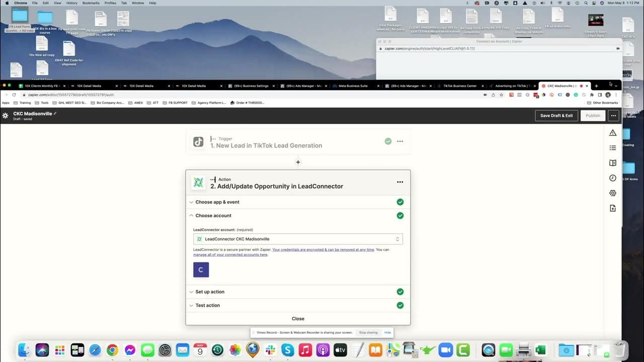This screenshot has height=362, width=644.
Task: Open the help book sidebar icon
Action: [x=613, y=163]
